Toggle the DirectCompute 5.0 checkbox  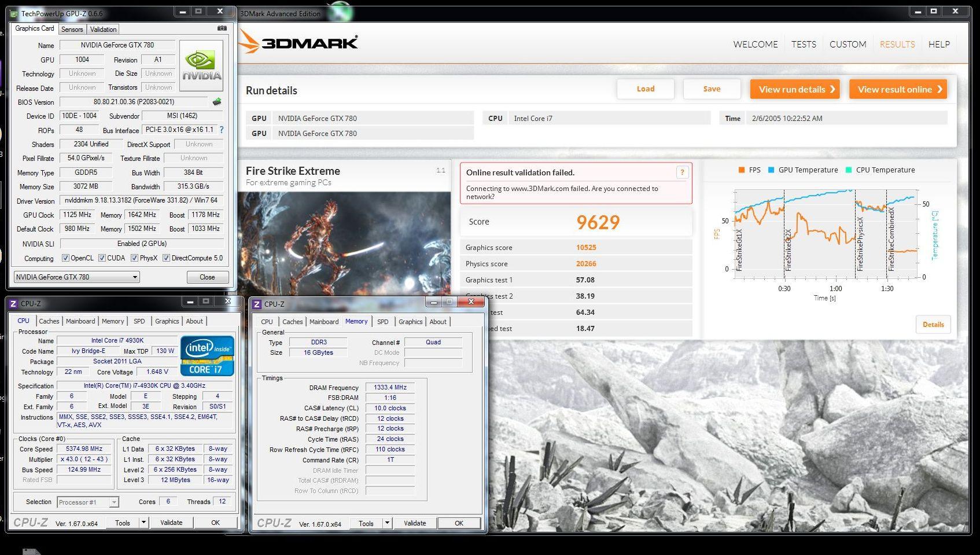(166, 258)
